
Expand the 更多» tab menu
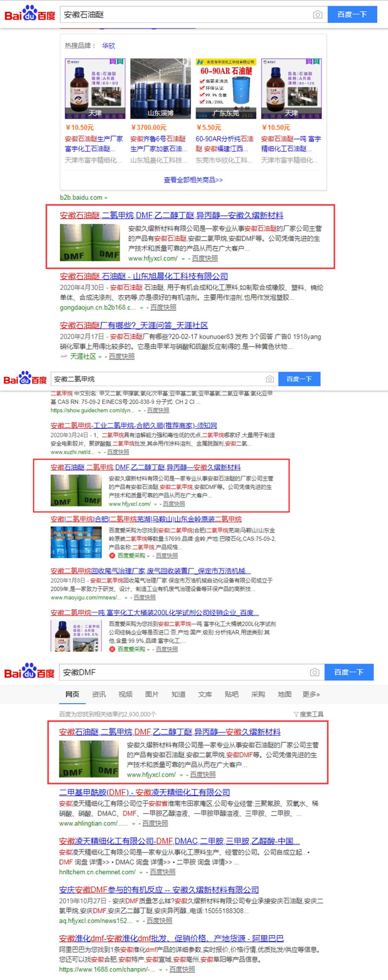pos(311,694)
